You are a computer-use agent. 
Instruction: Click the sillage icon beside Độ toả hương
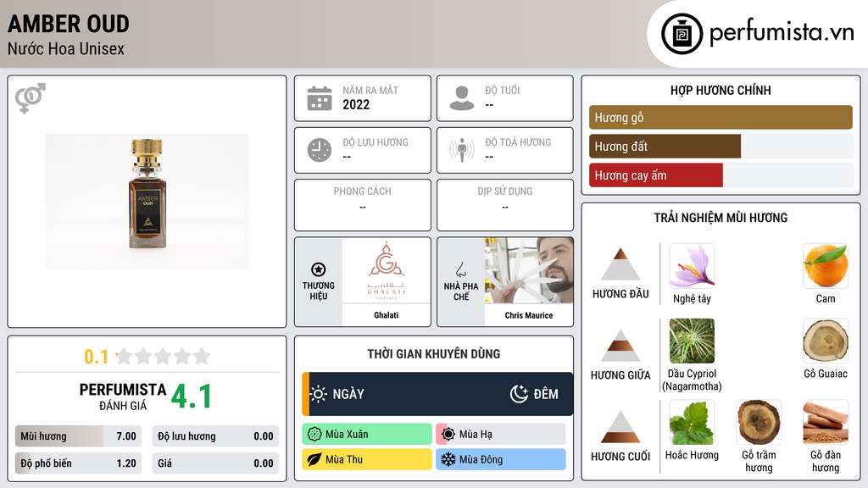click(x=462, y=149)
